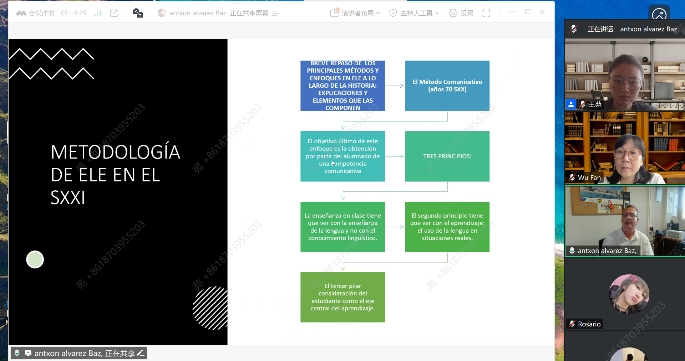Image resolution: width=685 pixels, height=361 pixels.
Task: Open the menu for the antxon alvarez Baz sharing label
Action: tap(79, 353)
